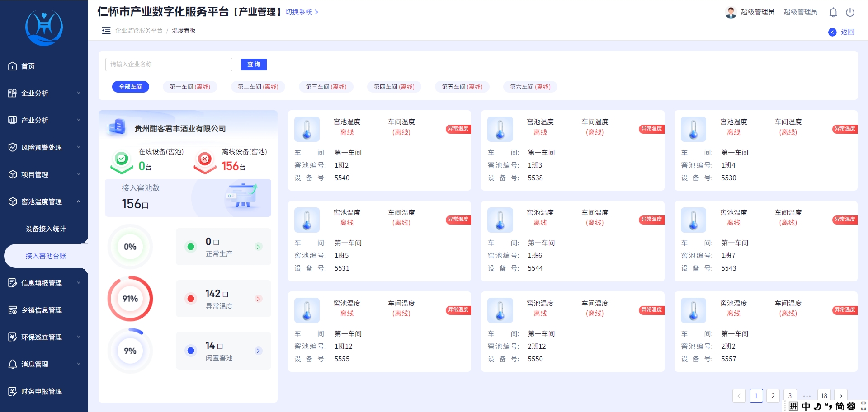Click the 接入窖池数 156 summary card
The image size is (868, 412).
coord(188,198)
